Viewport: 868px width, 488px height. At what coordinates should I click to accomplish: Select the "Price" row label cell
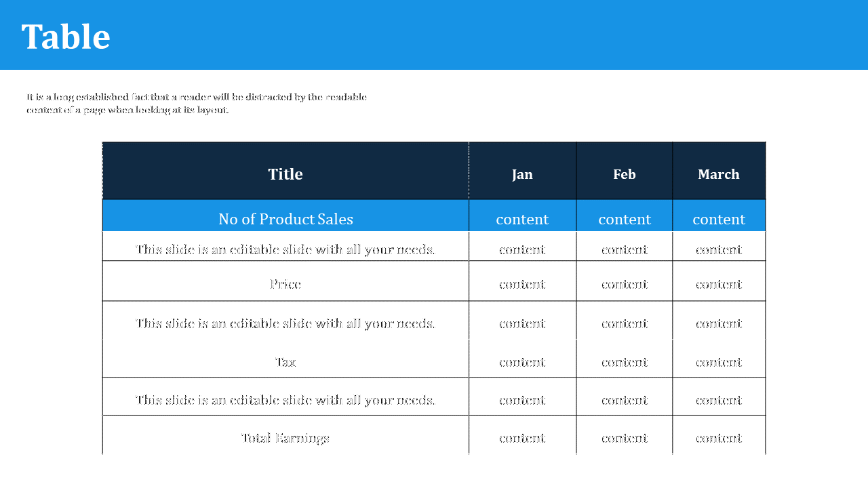(x=285, y=284)
